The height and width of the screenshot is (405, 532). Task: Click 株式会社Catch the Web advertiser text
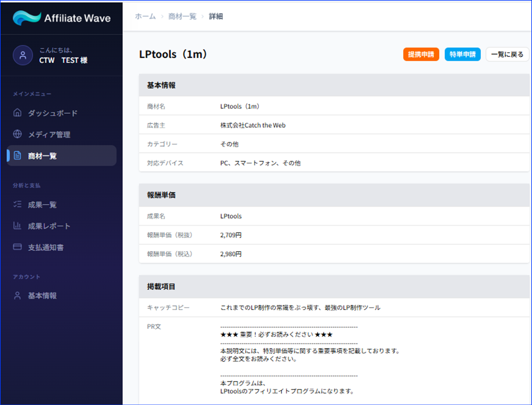click(x=253, y=125)
